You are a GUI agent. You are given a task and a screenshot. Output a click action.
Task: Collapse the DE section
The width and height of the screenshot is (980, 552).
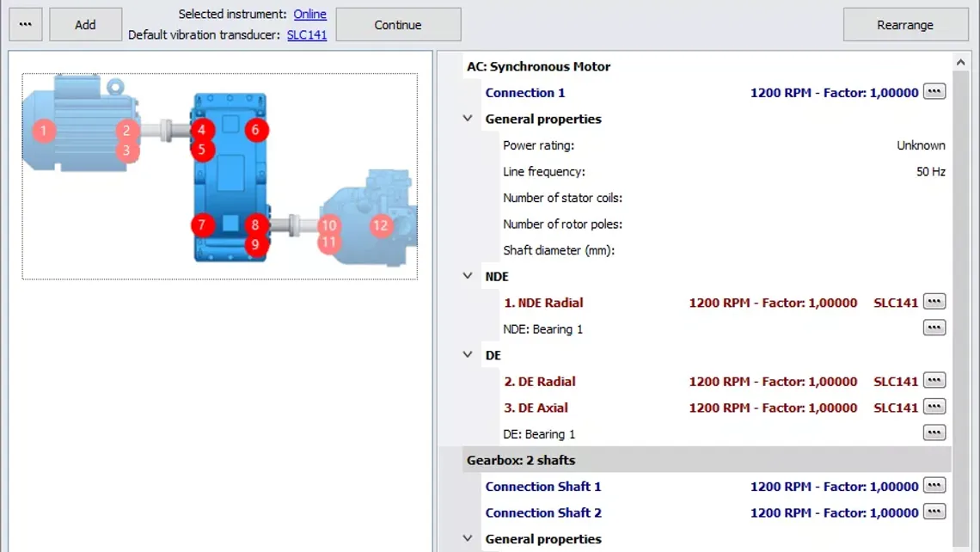[468, 354]
